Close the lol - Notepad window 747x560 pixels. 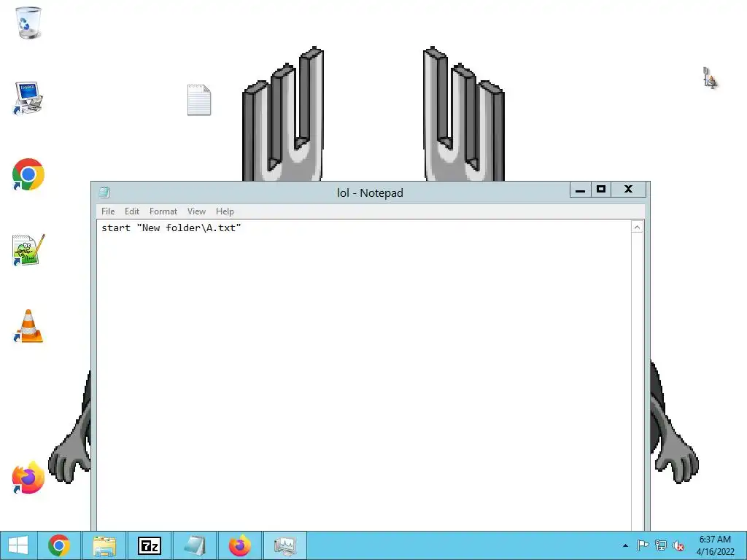[x=628, y=190]
